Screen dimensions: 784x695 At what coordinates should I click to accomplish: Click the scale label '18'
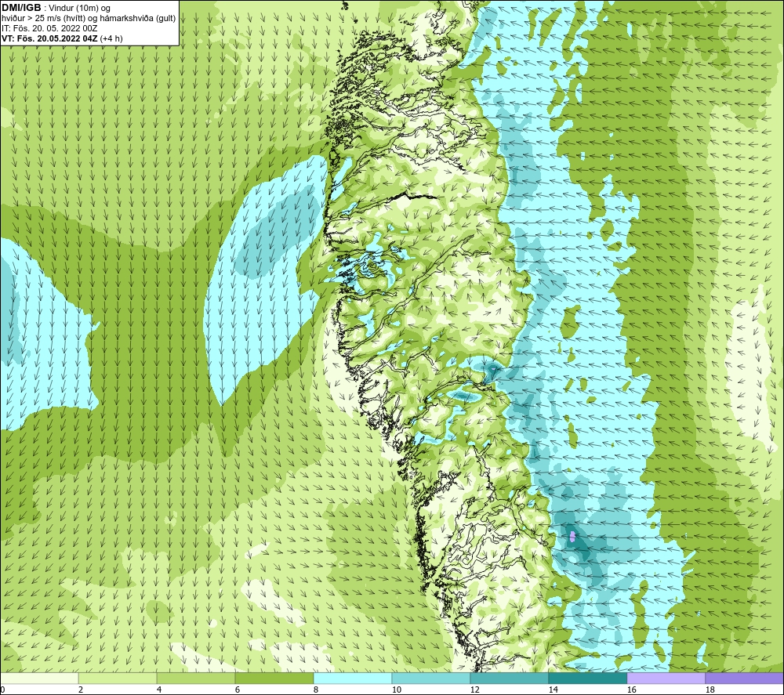coord(710,690)
